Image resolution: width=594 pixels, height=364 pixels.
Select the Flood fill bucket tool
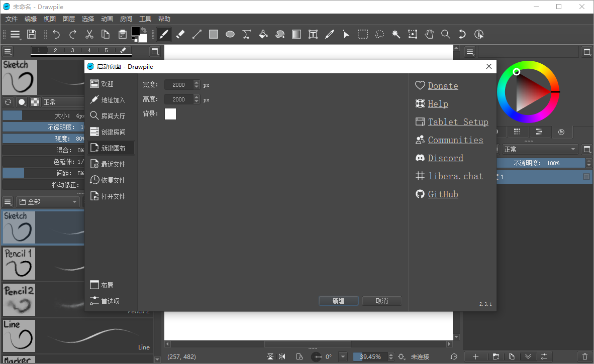(x=263, y=35)
